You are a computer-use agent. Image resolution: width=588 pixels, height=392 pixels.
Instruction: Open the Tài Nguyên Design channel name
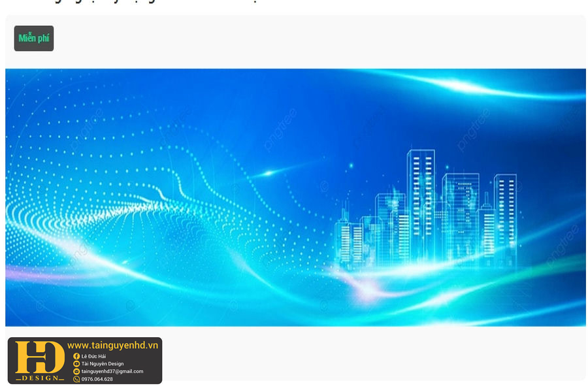coord(102,364)
